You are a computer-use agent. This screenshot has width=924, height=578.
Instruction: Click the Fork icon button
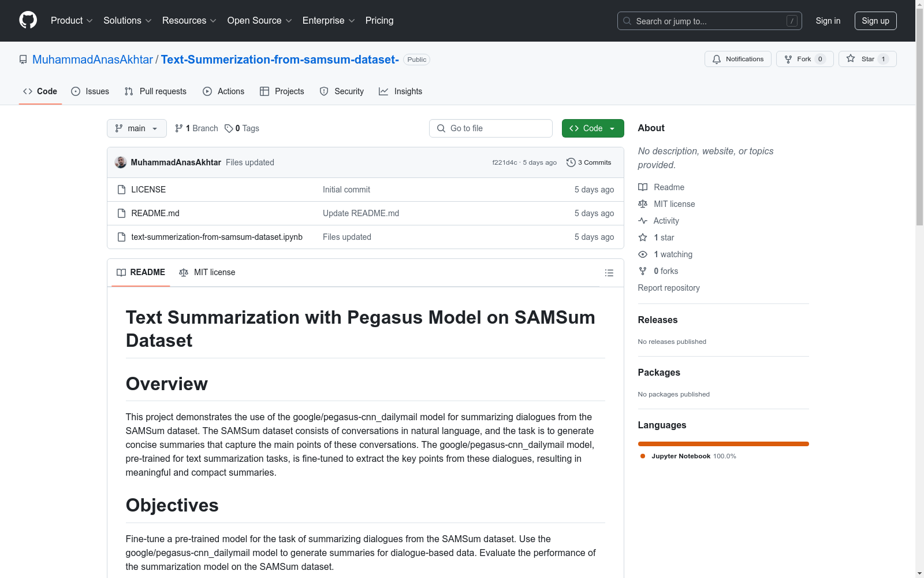click(788, 59)
